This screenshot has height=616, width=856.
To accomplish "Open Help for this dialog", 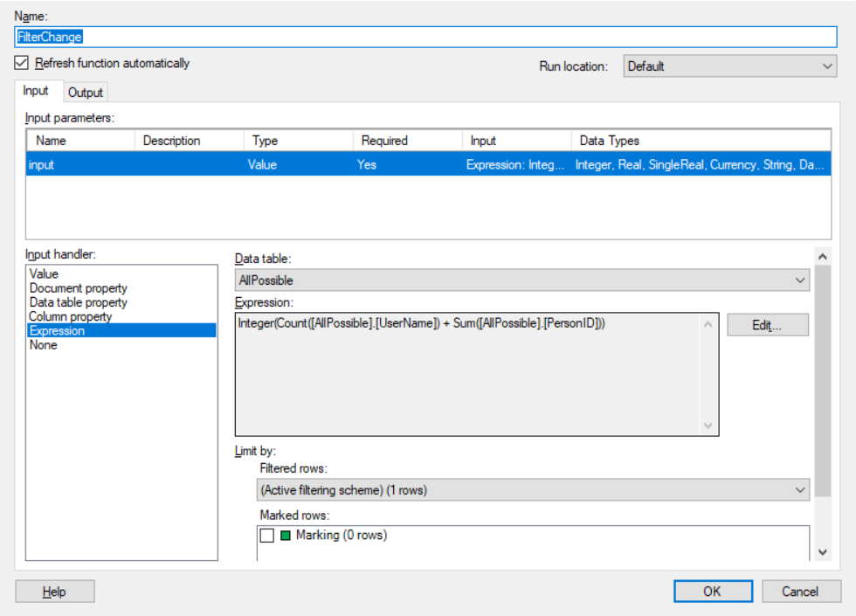I will click(x=54, y=592).
